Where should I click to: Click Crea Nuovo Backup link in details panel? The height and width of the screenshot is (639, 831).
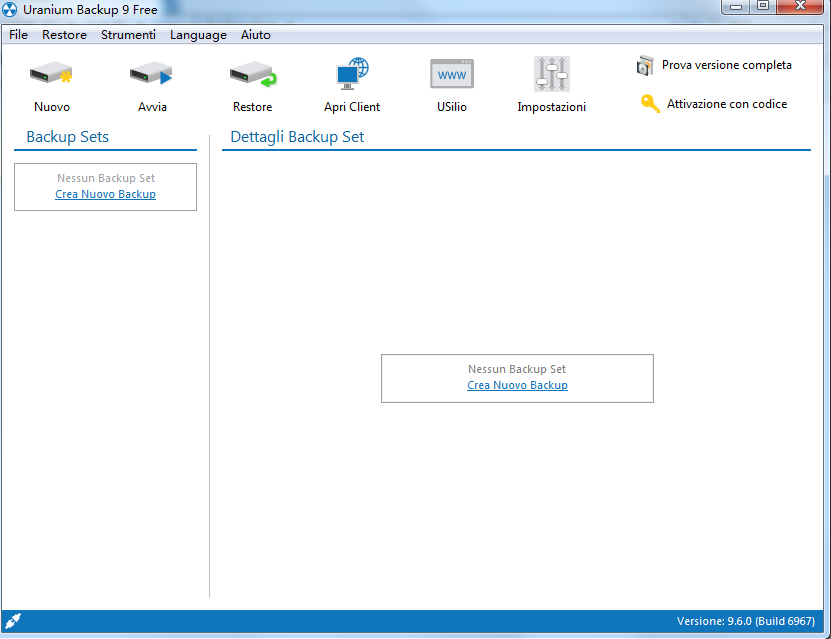pyautogui.click(x=517, y=385)
